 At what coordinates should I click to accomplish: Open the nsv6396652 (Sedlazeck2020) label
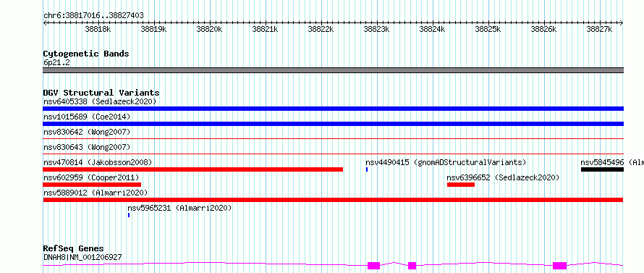pos(503,177)
